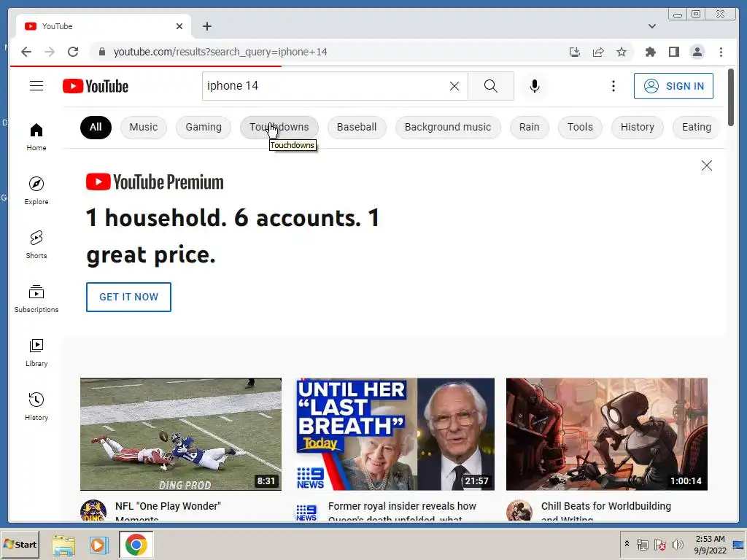
Task: Open the YouTube hamburger guide menu
Action: click(36, 86)
